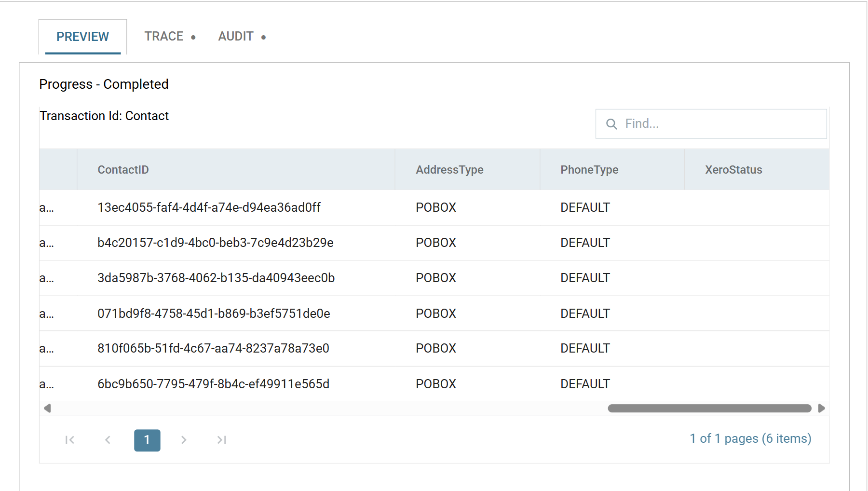The height and width of the screenshot is (491, 868).
Task: Select ContactID 13ec4055-faf4-4d4f-a74e-d94ea36ad0ff
Action: (209, 207)
